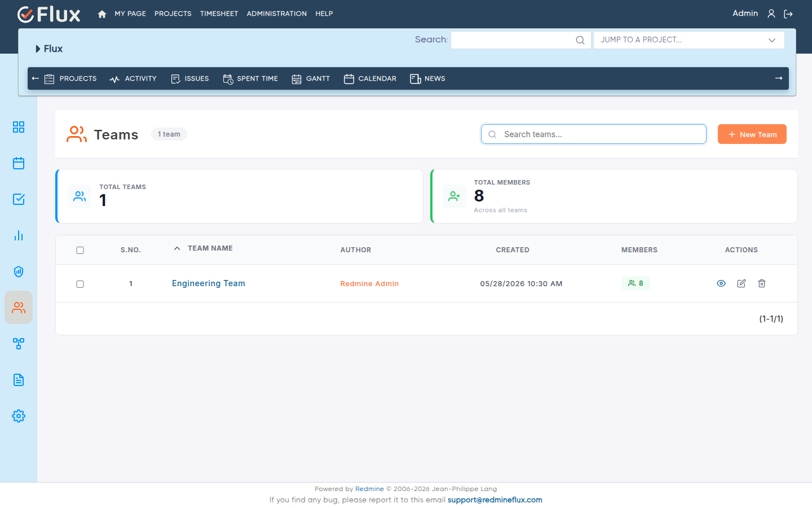Go to home via house icon

coord(102,14)
